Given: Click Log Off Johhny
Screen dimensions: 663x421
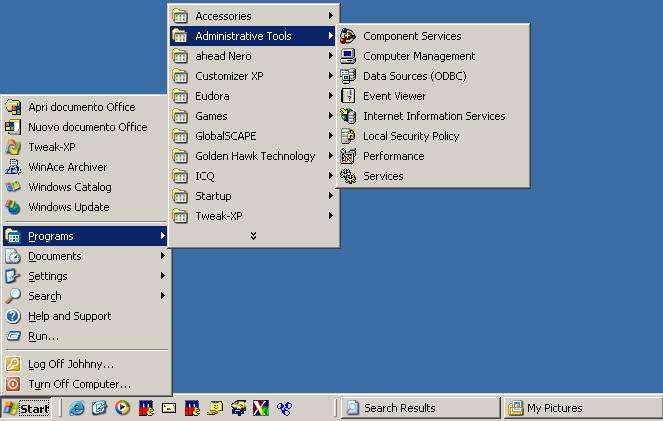Looking at the screenshot, I should tap(71, 364).
